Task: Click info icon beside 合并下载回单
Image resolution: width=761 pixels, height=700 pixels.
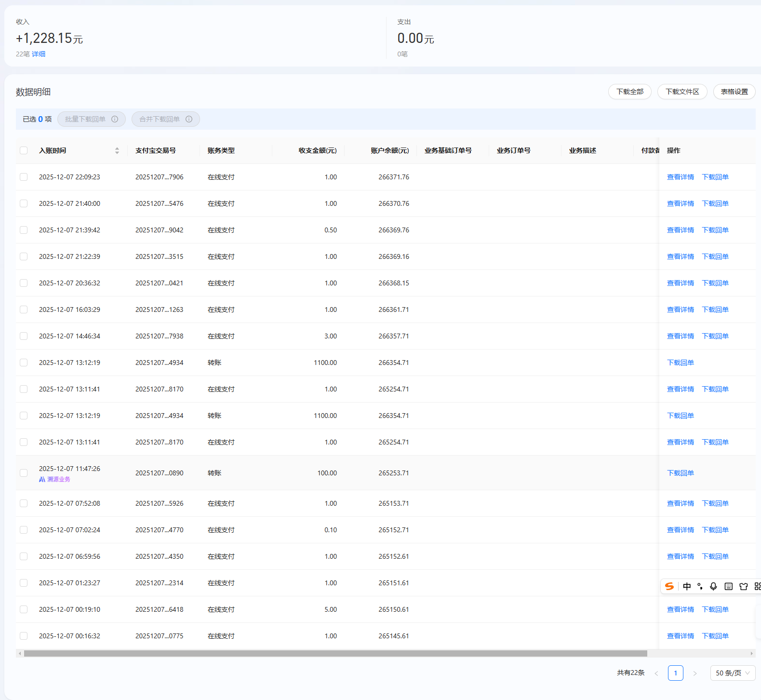Action: [189, 119]
